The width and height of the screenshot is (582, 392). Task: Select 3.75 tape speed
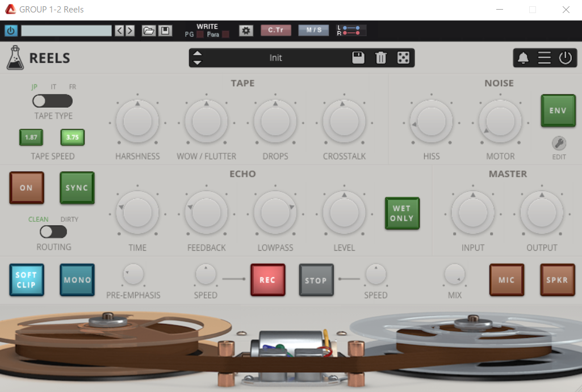(72, 137)
